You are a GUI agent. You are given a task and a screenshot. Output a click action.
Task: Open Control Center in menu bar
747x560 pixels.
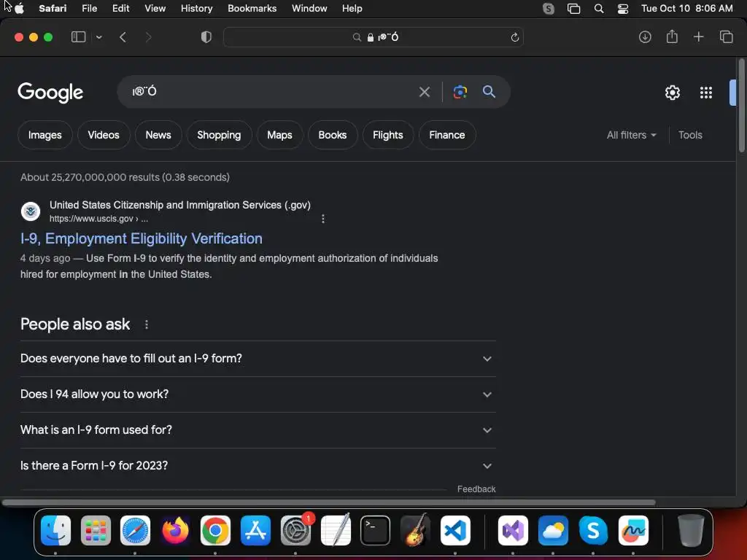[x=623, y=9]
